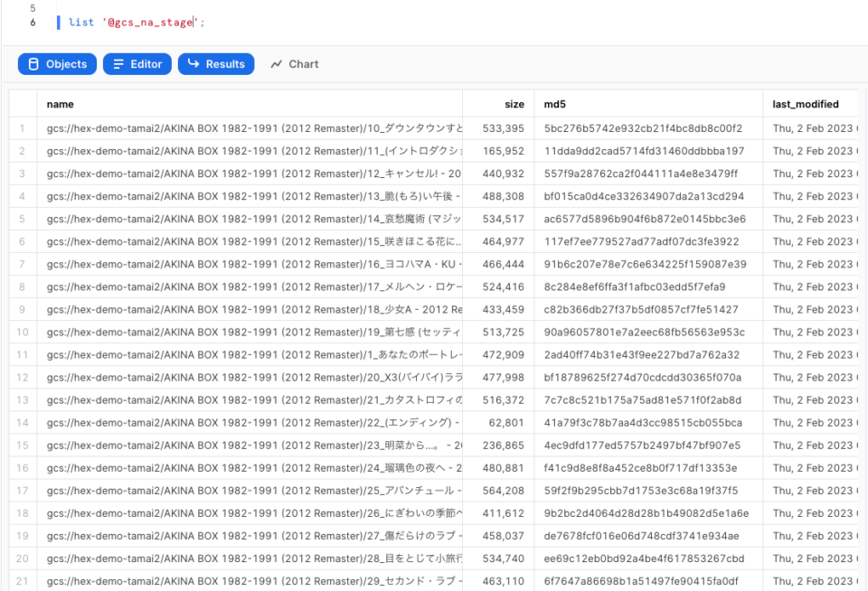
Task: Select name cell for track 10_ダウンタウン
Action: click(x=250, y=128)
